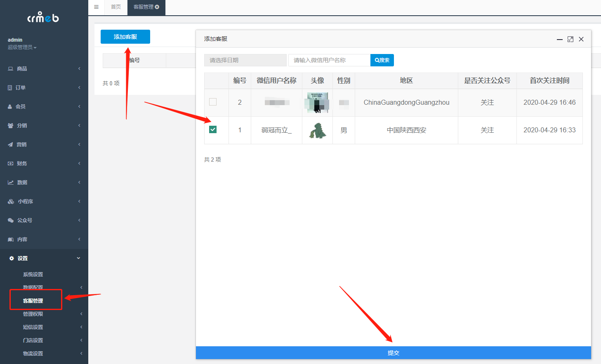Click avatar thumbnail of user 2
The width and height of the screenshot is (601, 364).
point(318,103)
